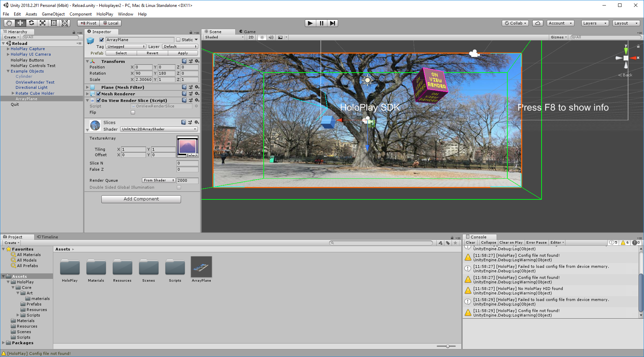The width and height of the screenshot is (644, 357).
Task: Open the cloud services panel
Action: 538,23
